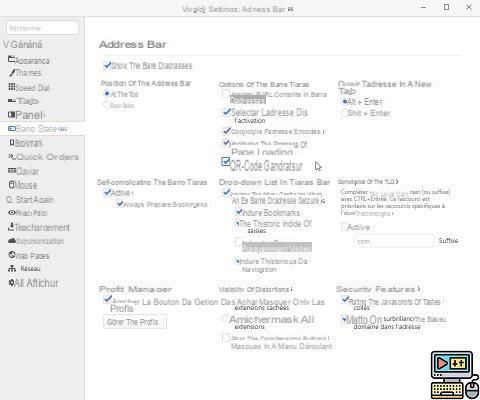Close the Vivaldi Settings window
The image size is (480, 400).
click(x=469, y=7)
